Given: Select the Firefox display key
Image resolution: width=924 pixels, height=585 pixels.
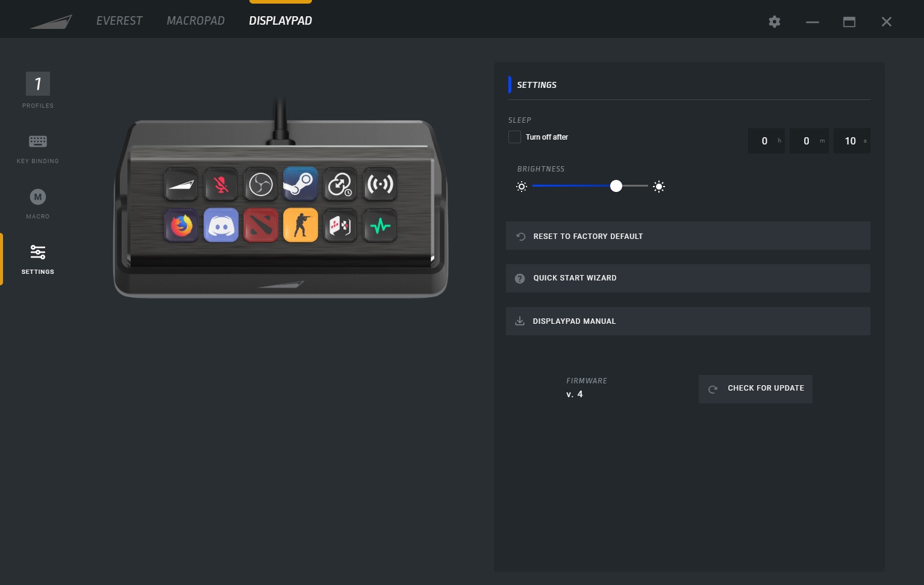Looking at the screenshot, I should click(x=181, y=226).
